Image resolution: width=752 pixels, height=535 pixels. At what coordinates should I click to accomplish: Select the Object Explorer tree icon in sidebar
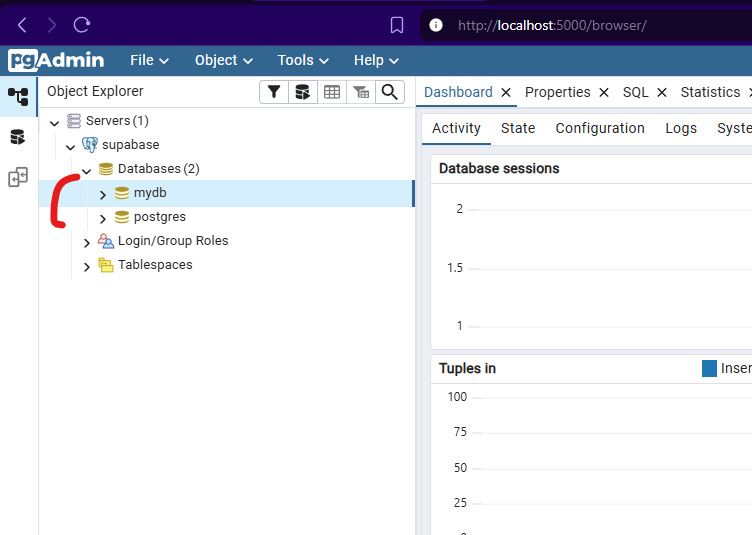point(18,96)
